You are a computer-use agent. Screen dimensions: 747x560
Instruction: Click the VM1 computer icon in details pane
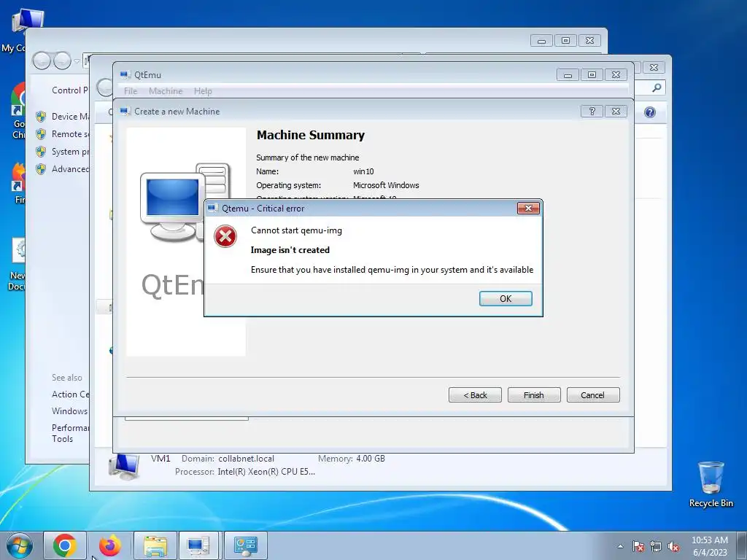[x=124, y=466]
